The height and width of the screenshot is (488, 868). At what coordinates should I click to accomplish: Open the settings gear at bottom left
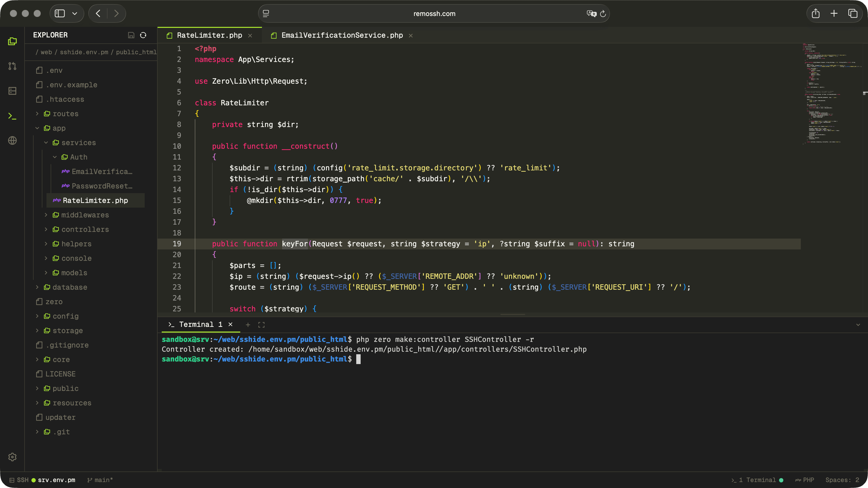coord(12,457)
